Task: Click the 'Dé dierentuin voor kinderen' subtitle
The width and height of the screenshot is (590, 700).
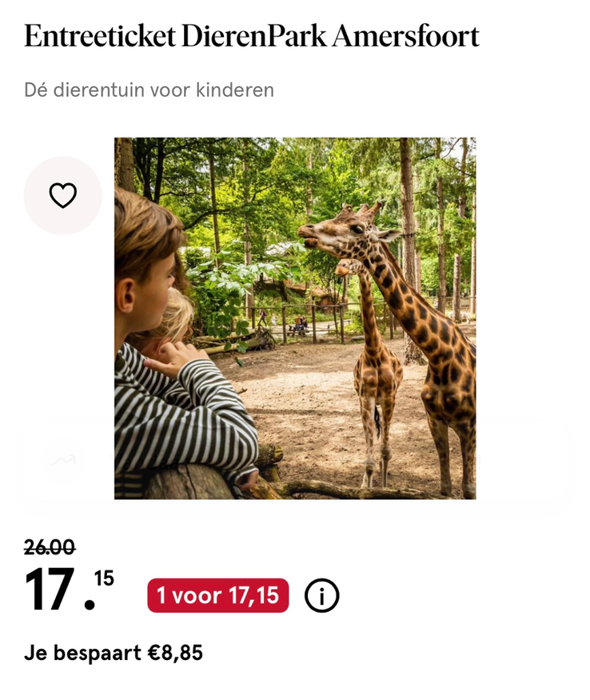Action: coord(149,90)
